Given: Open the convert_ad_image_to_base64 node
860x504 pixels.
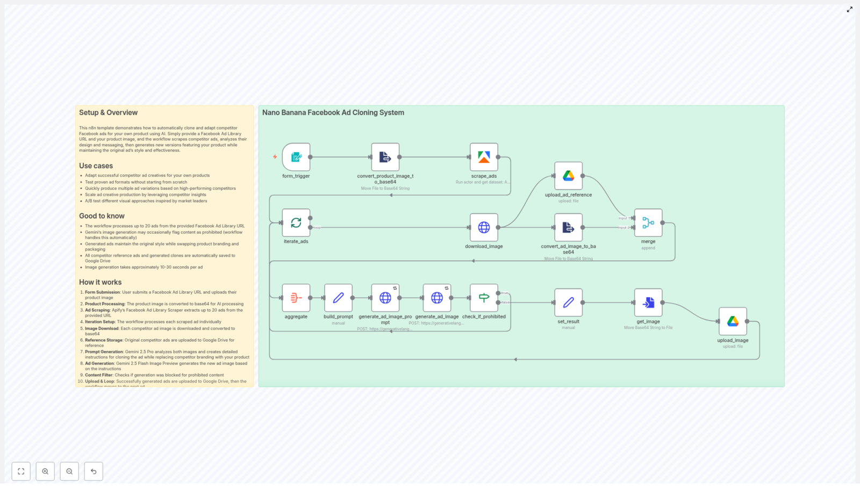Looking at the screenshot, I should [568, 227].
